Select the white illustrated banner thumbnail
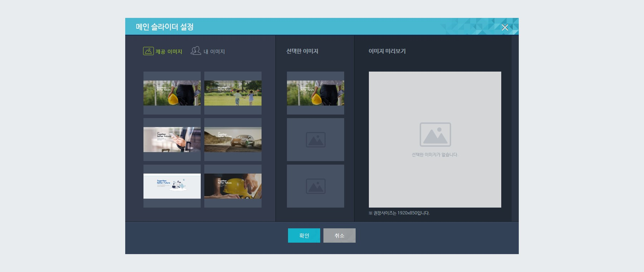This screenshot has width=644, height=272. point(172,186)
